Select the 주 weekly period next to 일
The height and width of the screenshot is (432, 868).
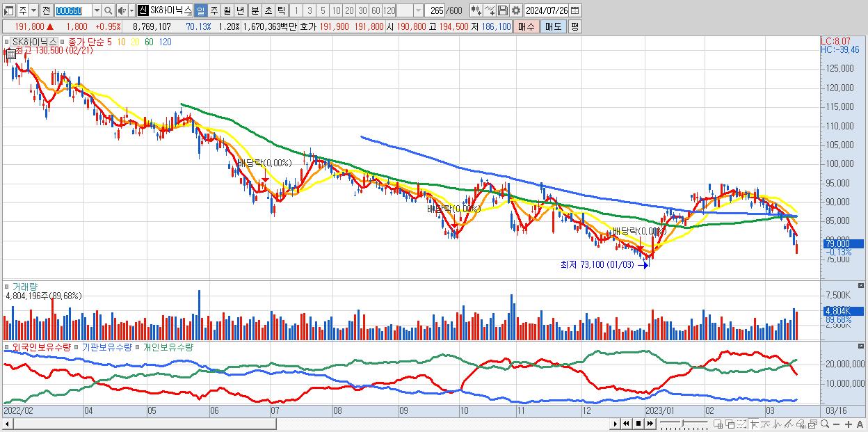pyautogui.click(x=214, y=10)
